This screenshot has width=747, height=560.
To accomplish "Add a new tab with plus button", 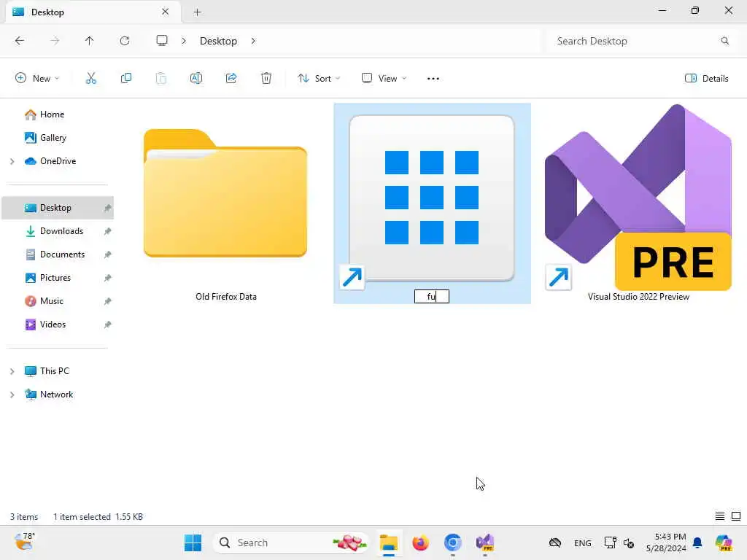I will (x=197, y=12).
